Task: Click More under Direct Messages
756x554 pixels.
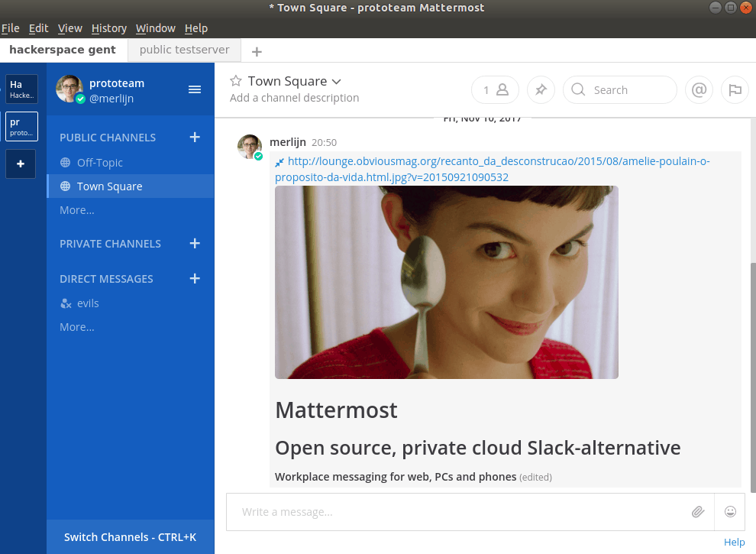Action: 77,327
